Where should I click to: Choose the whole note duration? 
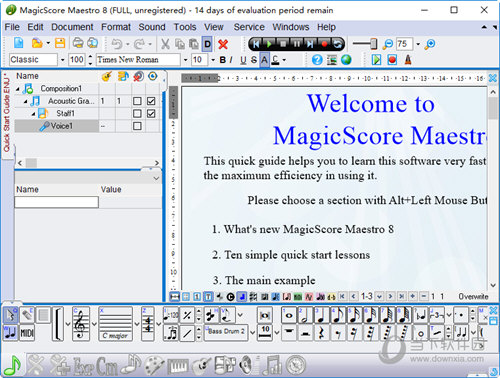289,315
